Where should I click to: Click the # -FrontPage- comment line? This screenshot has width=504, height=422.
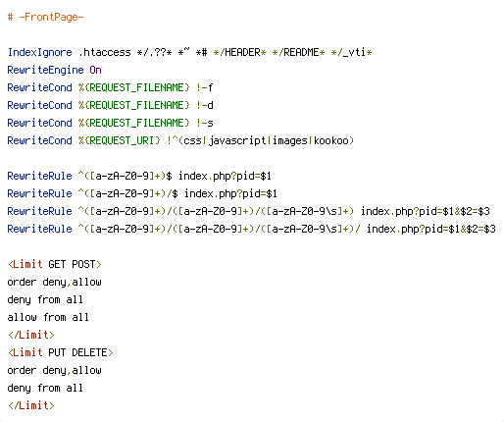click(45, 17)
